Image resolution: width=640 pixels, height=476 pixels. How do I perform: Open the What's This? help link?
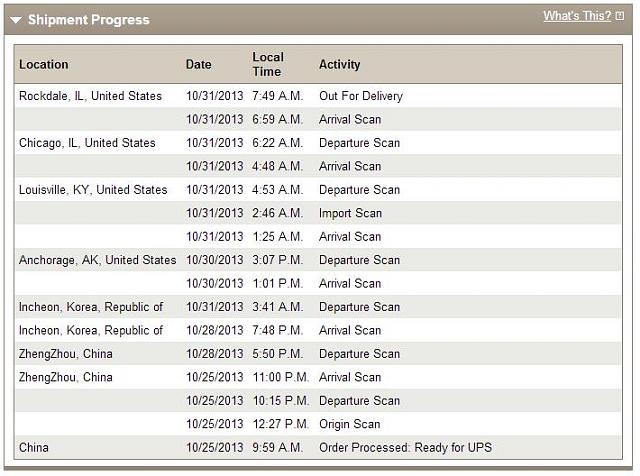pos(577,16)
